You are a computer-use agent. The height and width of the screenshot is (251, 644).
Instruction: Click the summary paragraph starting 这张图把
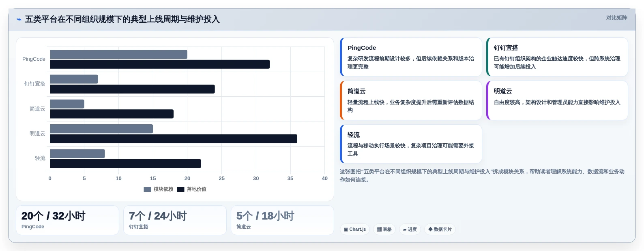(482, 176)
